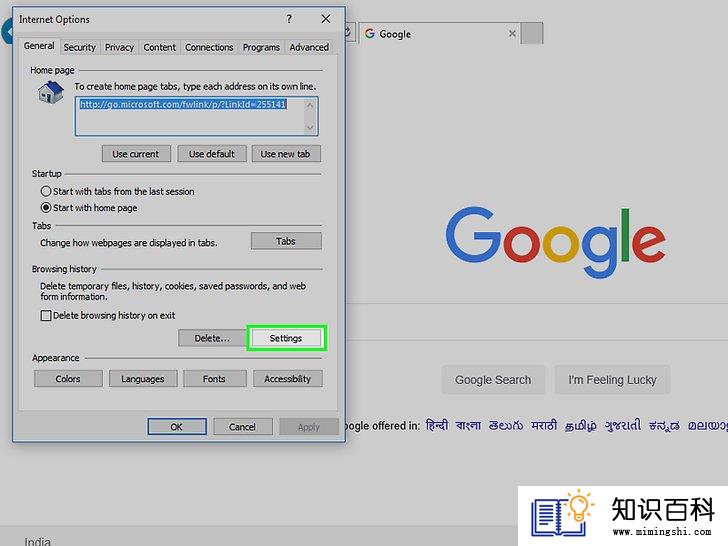728x546 pixels.
Task: Open the Advanced tab
Action: click(309, 47)
